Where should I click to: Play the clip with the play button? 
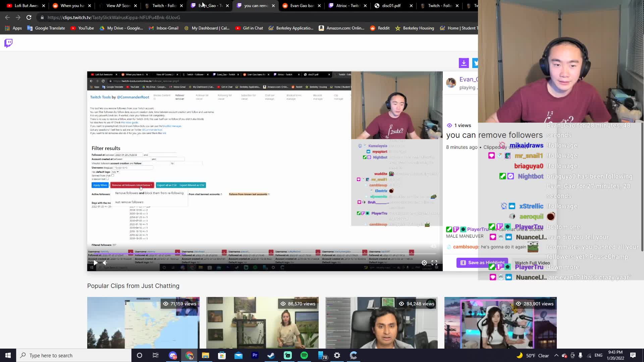pyautogui.click(x=96, y=263)
